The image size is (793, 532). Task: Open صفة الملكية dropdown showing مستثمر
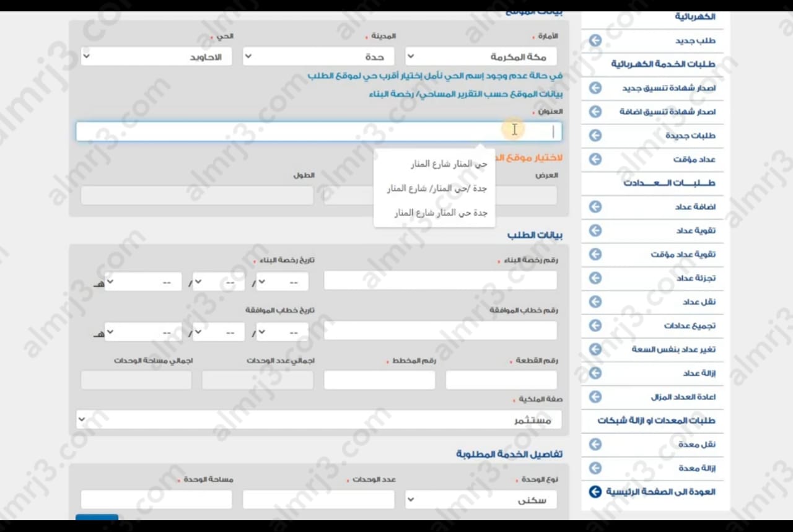[x=318, y=421]
